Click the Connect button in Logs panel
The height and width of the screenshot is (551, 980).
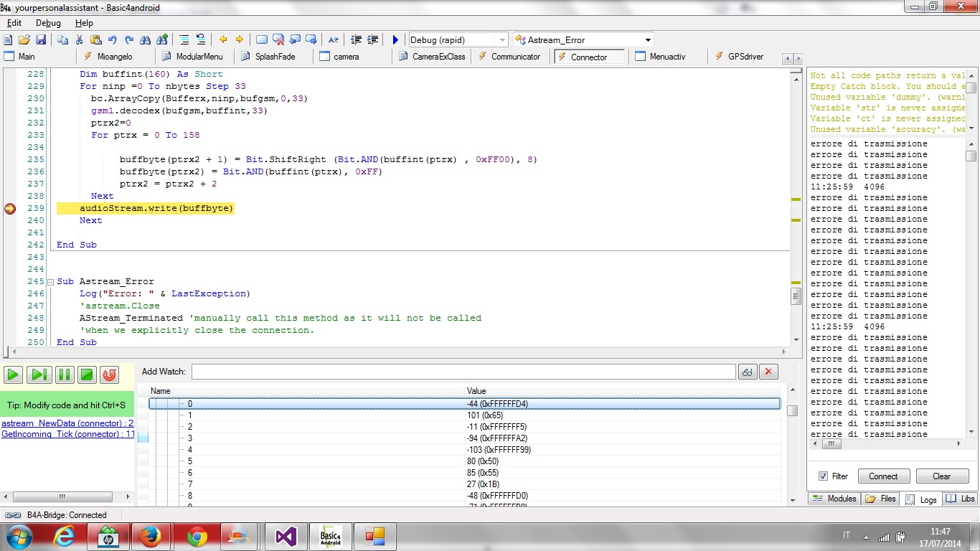coord(883,476)
